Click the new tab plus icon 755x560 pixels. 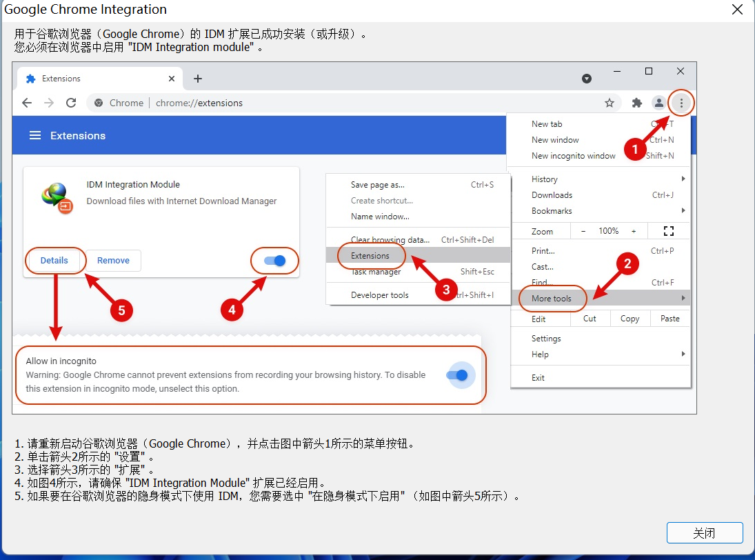pyautogui.click(x=197, y=79)
